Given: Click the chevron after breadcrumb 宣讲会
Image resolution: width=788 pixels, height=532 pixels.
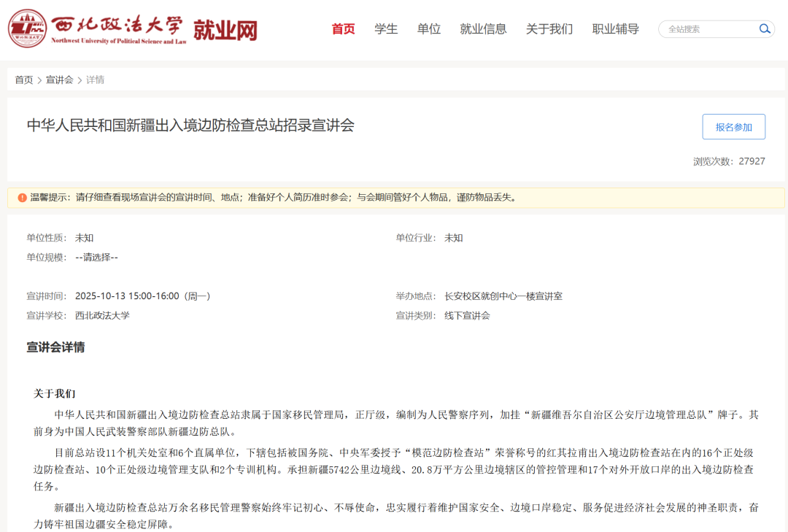Looking at the screenshot, I should [80, 80].
